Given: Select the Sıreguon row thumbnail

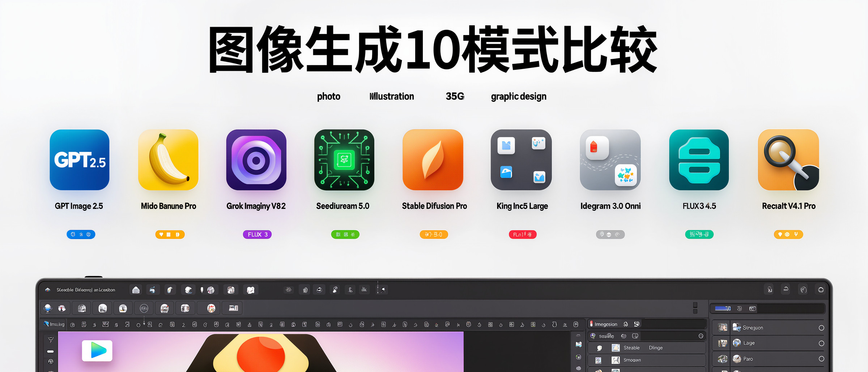Looking at the screenshot, I should 723,328.
